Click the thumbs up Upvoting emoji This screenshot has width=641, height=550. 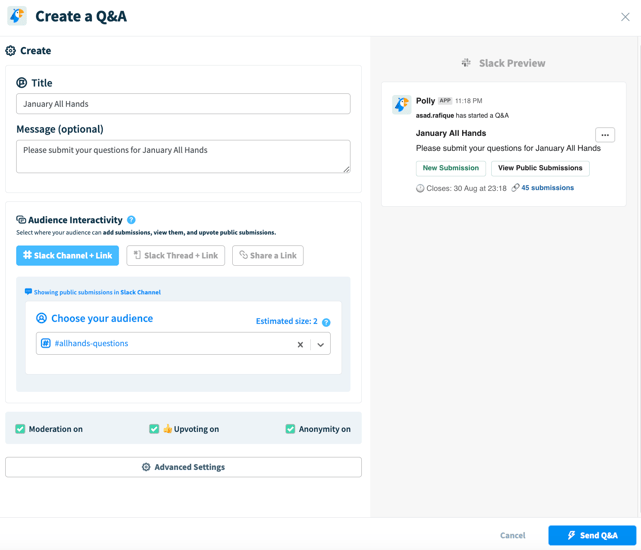click(x=168, y=429)
